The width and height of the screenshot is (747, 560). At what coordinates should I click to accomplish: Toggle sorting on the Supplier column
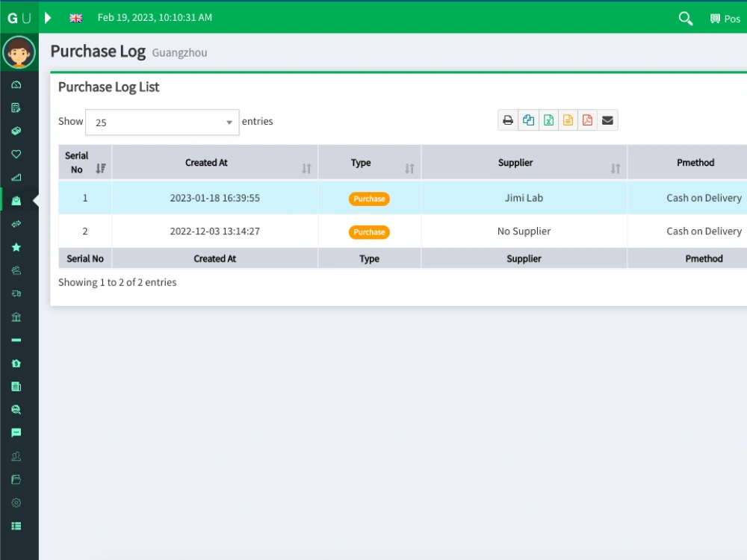click(616, 168)
